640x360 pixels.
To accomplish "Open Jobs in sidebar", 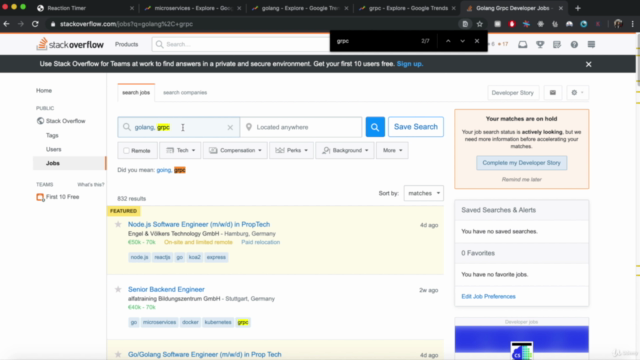I will (x=69, y=163).
